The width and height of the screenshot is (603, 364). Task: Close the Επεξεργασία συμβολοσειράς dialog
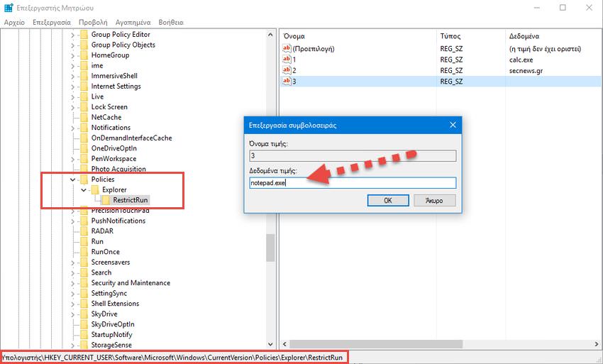click(452, 125)
